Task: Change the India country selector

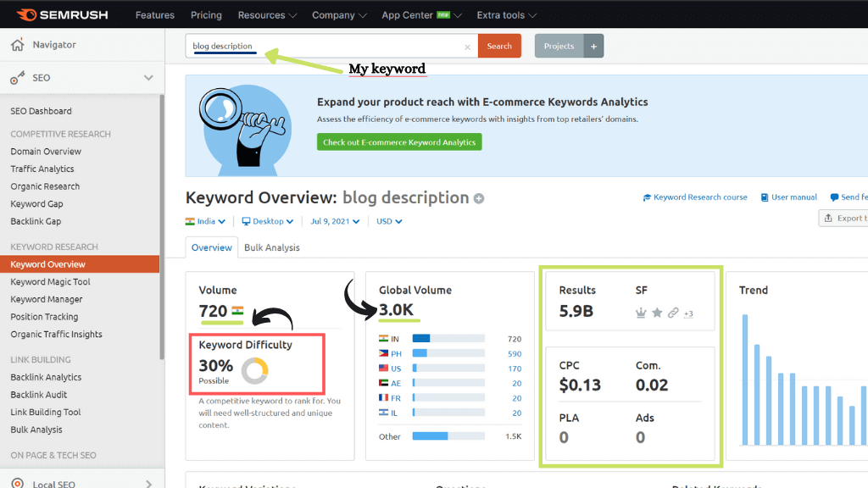Action: coord(205,221)
